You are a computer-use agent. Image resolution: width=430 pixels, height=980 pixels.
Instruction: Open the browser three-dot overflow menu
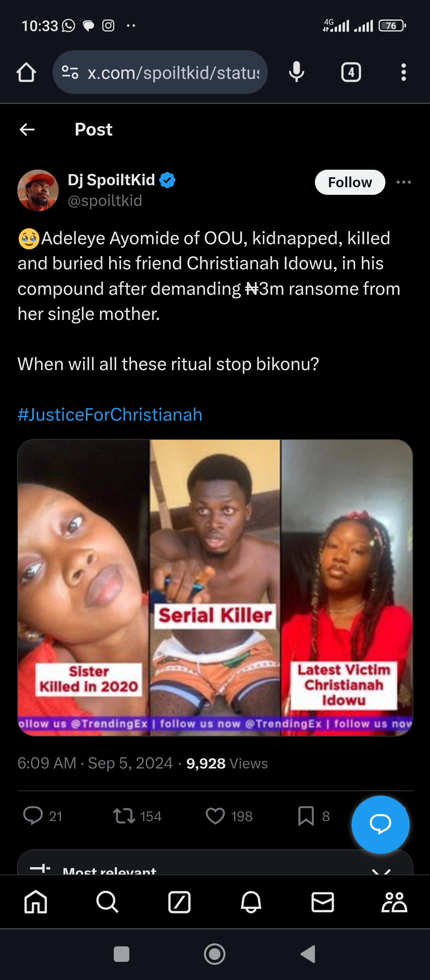(403, 73)
